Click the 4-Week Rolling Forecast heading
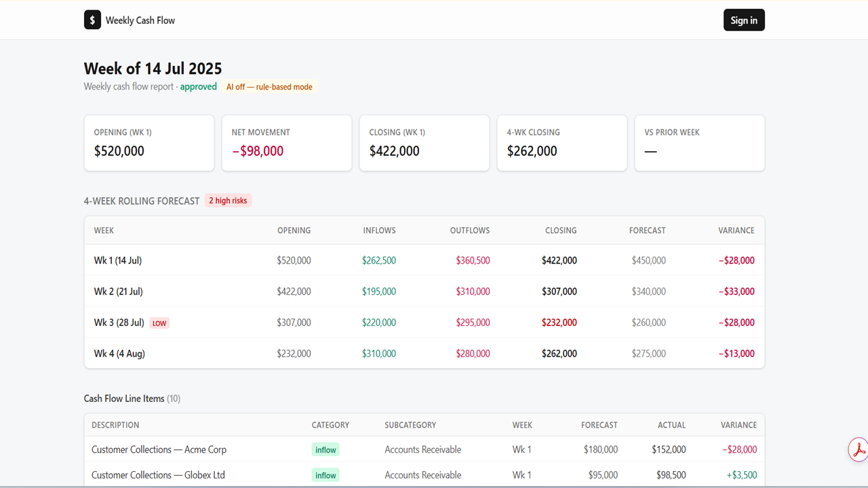The height and width of the screenshot is (488, 868). [142, 201]
